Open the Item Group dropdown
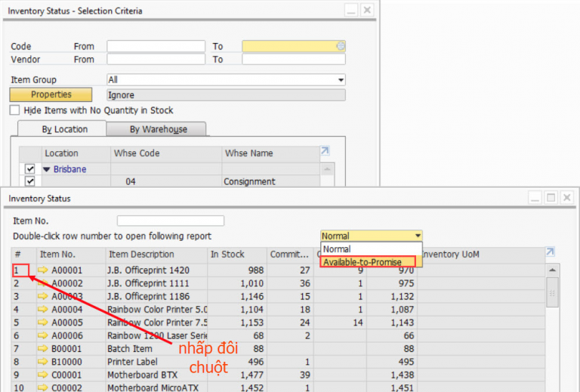Screen dimensions: 580x392 [x=341, y=80]
